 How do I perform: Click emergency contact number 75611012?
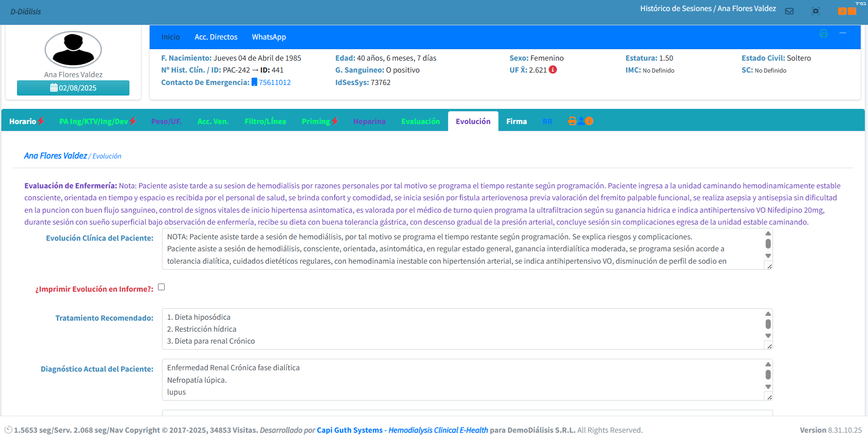274,82
